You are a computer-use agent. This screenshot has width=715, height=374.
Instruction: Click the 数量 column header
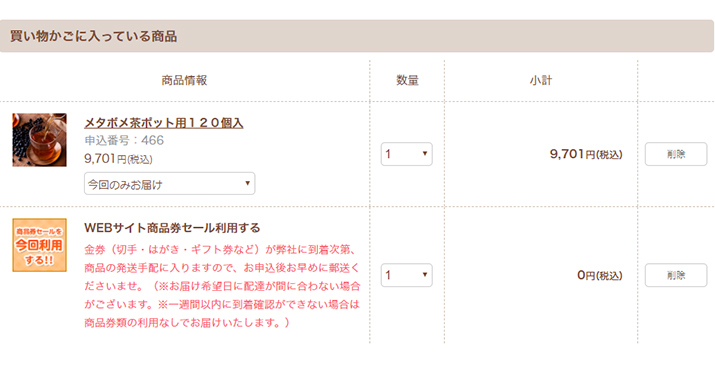click(407, 81)
